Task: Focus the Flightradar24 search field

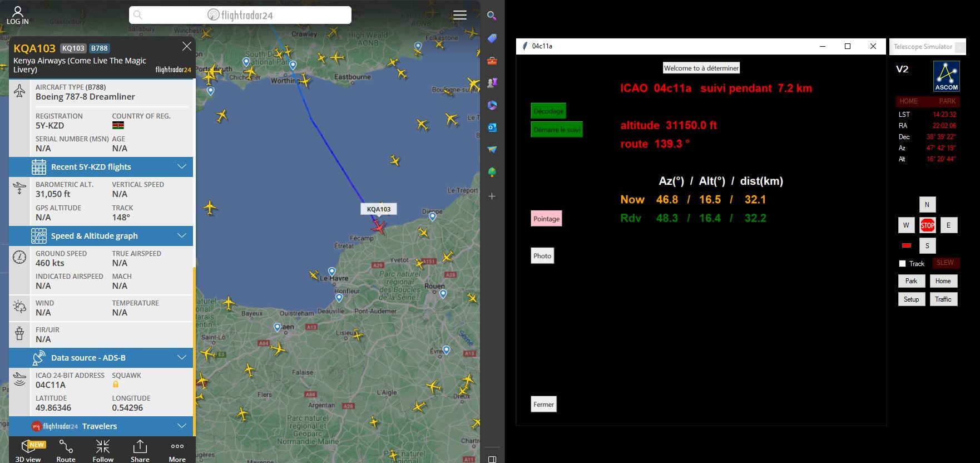Action: coord(240,15)
